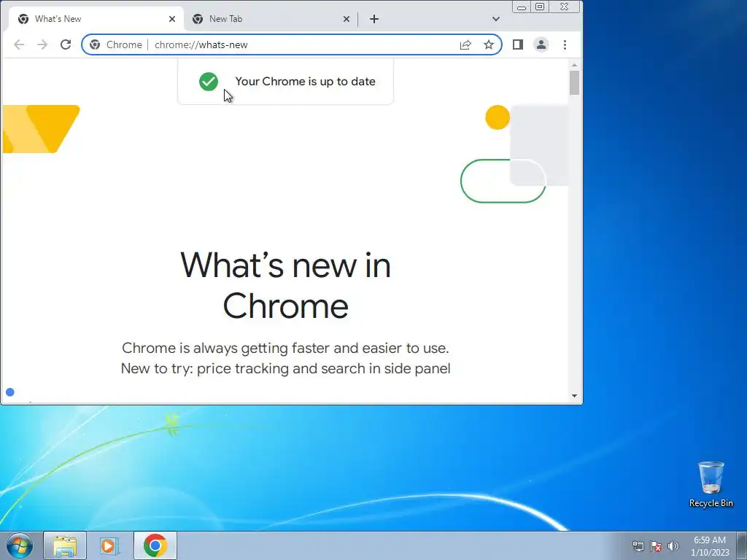Click the 'What's new in Chrome' heading
This screenshot has height=560, width=747.
click(x=286, y=285)
